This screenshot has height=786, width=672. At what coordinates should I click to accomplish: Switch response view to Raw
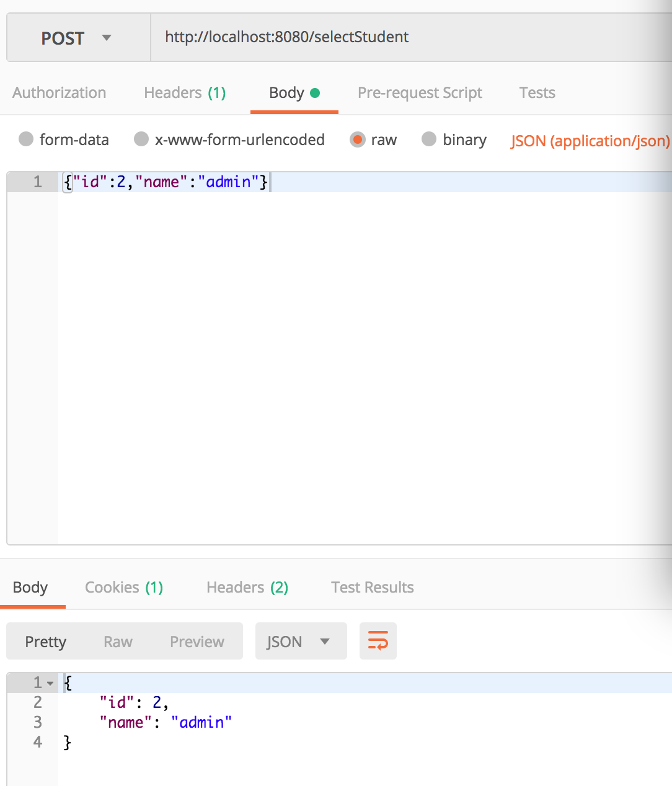(118, 642)
